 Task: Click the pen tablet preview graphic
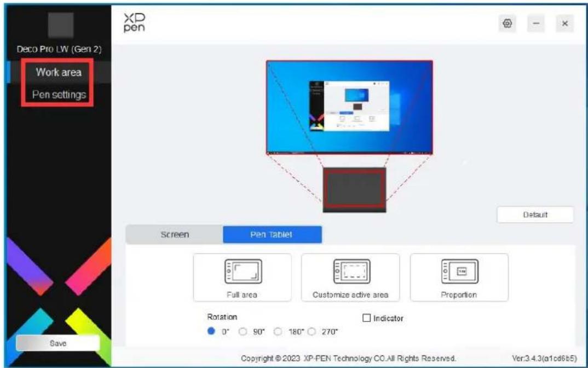tap(354, 190)
